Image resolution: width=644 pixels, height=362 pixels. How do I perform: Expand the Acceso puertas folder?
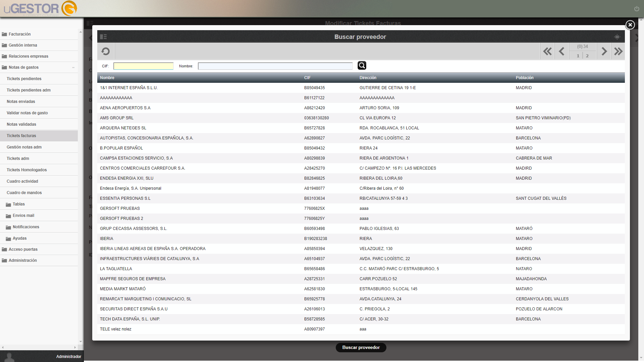(39, 249)
